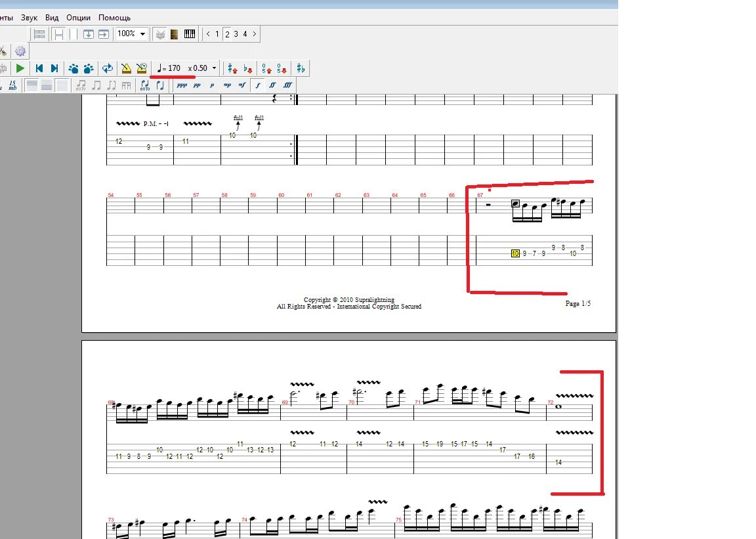Set dynamic to fff
This screenshot has width=756, height=539.
tap(288, 85)
